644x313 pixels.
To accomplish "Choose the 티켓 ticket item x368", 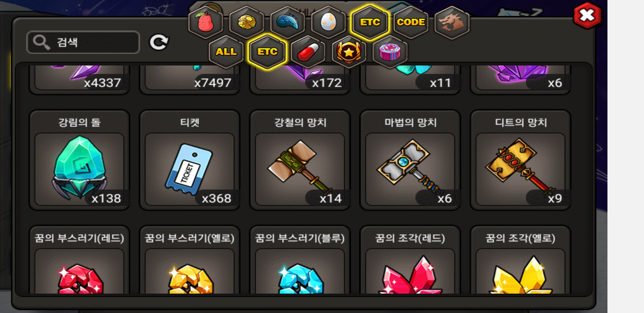I will click(x=190, y=160).
